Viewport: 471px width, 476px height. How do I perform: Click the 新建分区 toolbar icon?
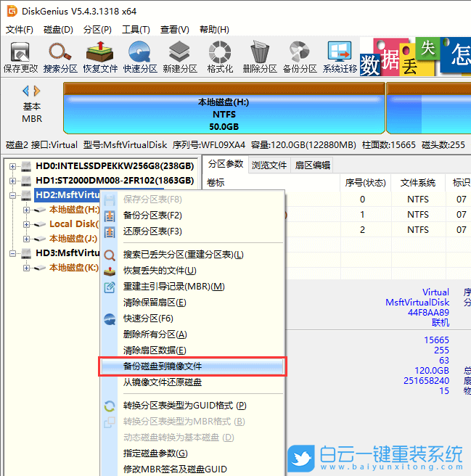coord(180,52)
